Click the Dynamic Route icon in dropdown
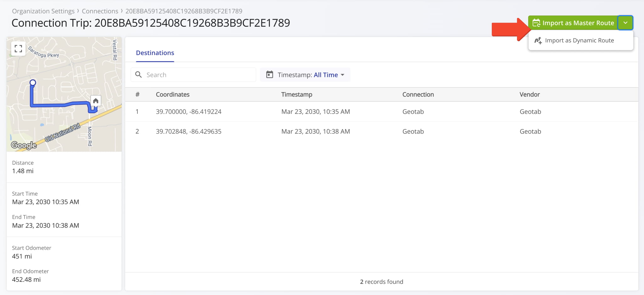644x295 pixels. click(x=538, y=41)
